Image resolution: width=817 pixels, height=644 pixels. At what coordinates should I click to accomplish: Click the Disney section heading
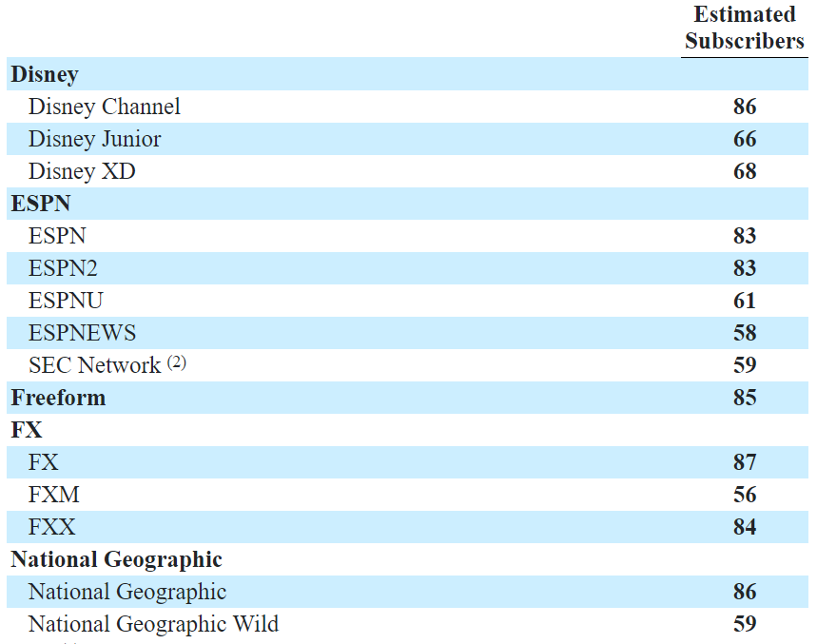(x=45, y=74)
